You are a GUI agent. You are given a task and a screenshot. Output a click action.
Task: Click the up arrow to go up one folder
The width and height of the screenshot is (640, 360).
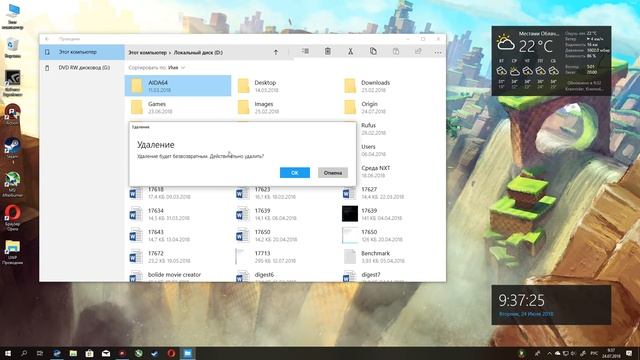click(x=276, y=52)
